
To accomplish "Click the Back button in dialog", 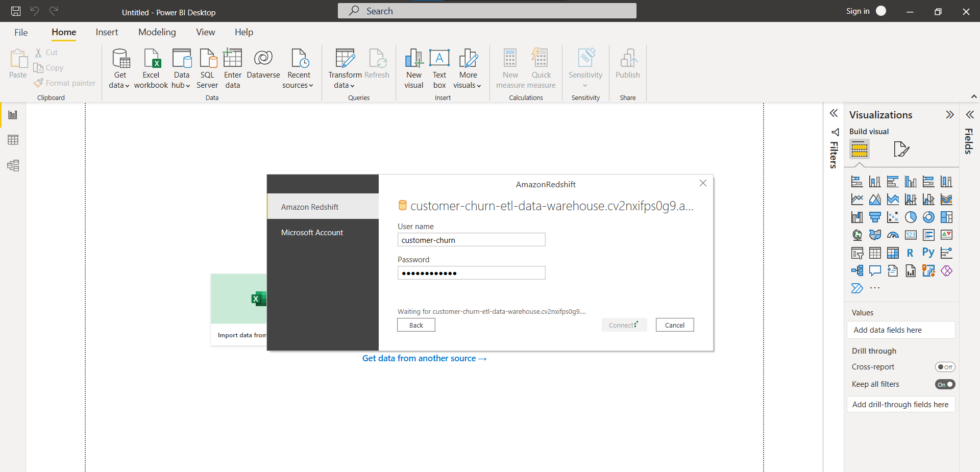I will click(x=416, y=325).
